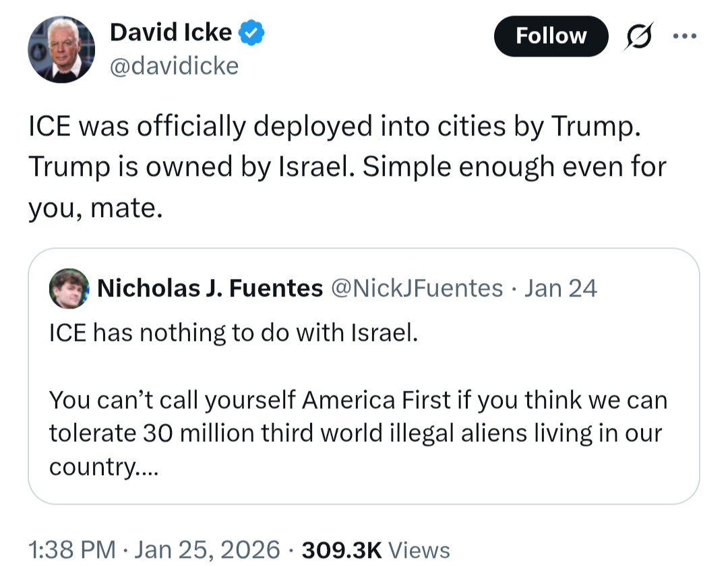Click the 309.3K view count
Screen dimensions: 728x566
pyautogui.click(x=342, y=550)
